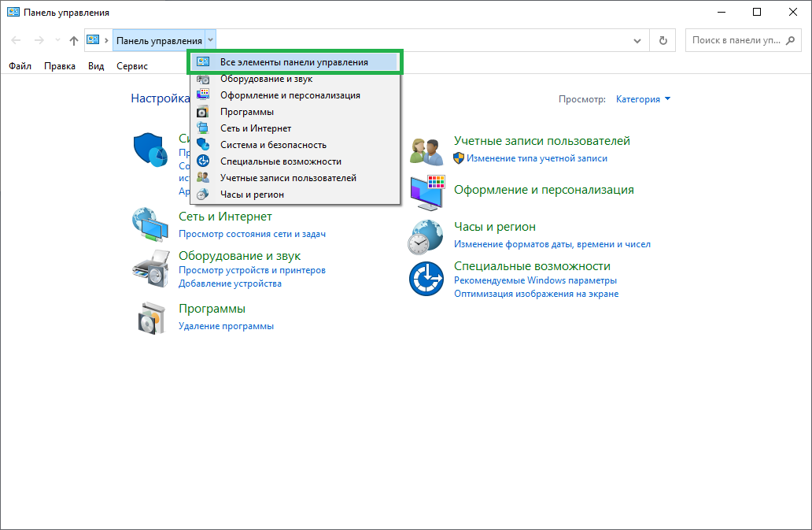This screenshot has width=812, height=530.
Task: Click the Back navigation arrow
Action: [16, 40]
